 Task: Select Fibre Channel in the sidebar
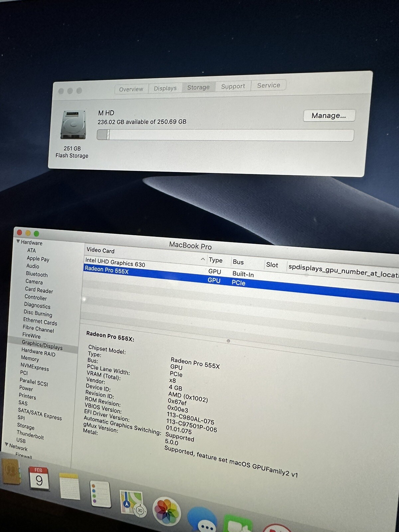pos(38,329)
